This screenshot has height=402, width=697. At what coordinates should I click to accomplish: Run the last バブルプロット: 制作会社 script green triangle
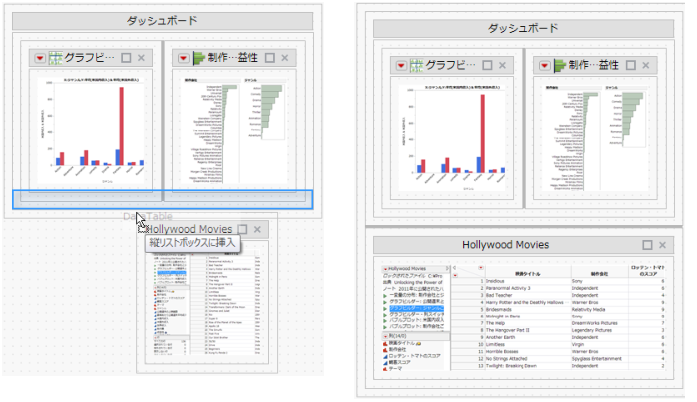[385, 327]
